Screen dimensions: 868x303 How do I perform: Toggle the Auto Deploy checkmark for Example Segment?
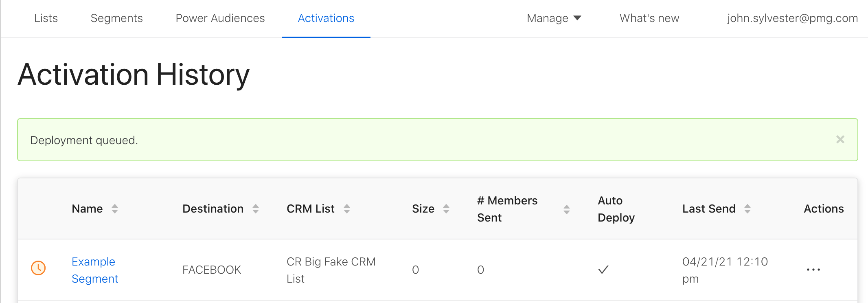coord(603,270)
